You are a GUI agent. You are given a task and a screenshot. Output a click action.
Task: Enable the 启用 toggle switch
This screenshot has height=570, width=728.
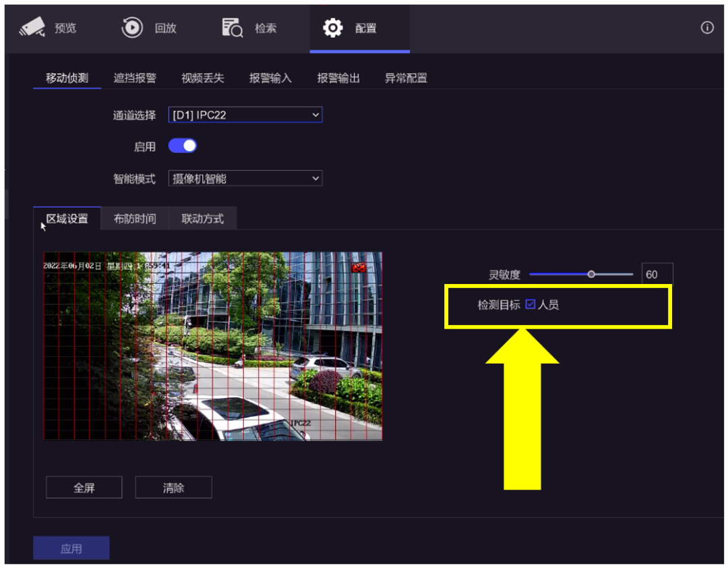click(182, 146)
